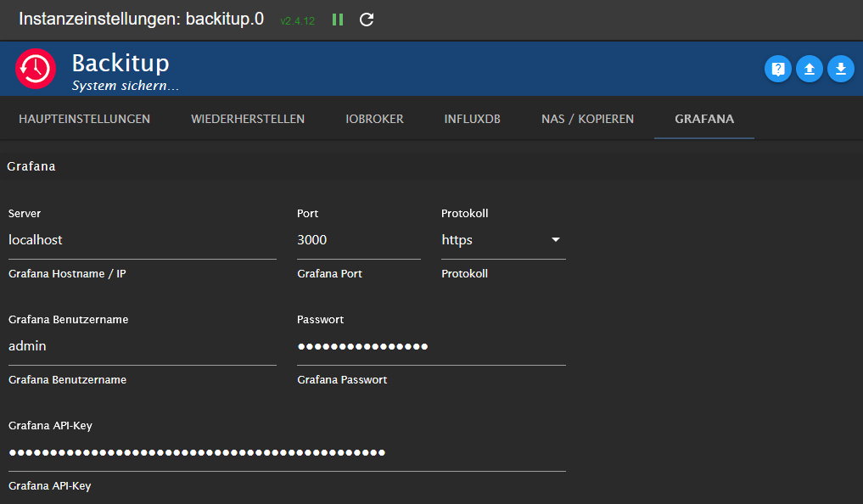
Task: Click the Server field containing localhost
Action: (x=142, y=240)
